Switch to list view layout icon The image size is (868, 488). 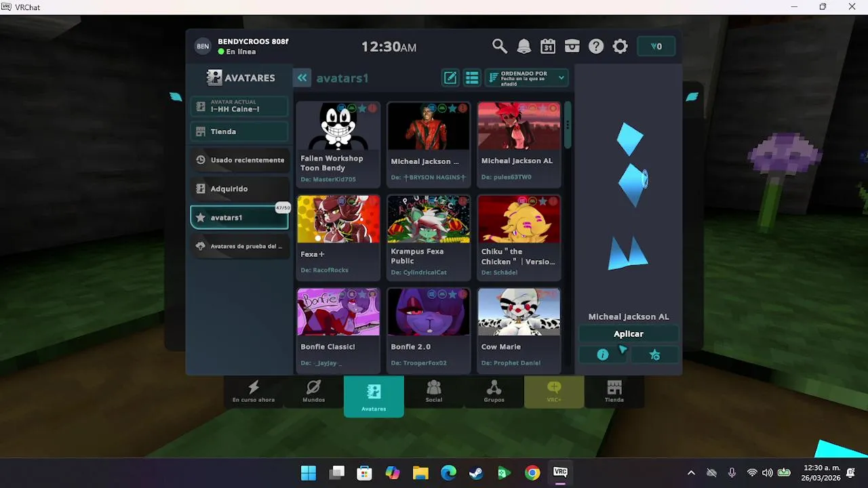click(x=472, y=78)
